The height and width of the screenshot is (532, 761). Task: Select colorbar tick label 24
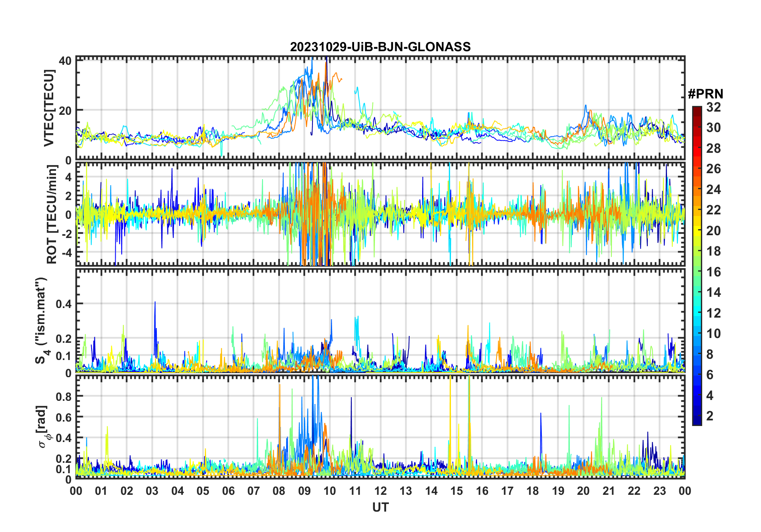pyautogui.click(x=713, y=190)
